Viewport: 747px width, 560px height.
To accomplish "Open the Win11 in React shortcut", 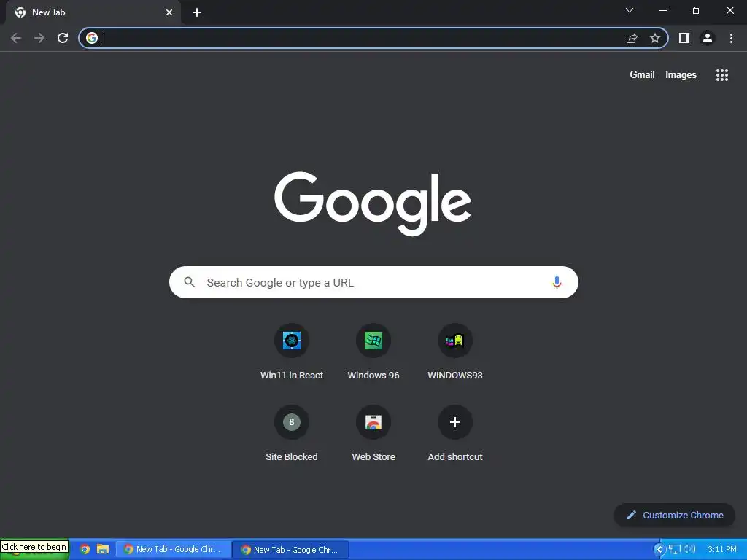I will [x=292, y=351].
